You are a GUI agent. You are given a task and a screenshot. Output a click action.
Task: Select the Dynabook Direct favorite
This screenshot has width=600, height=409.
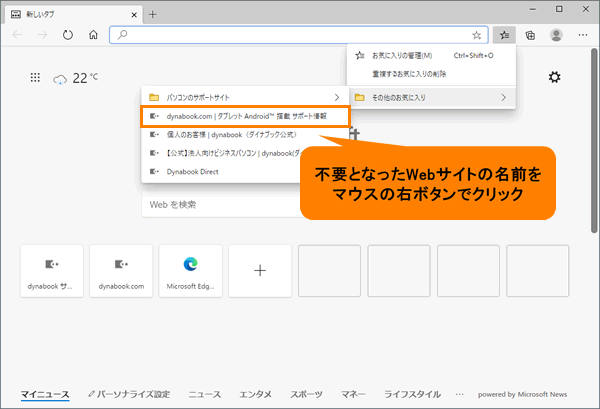pos(222,172)
